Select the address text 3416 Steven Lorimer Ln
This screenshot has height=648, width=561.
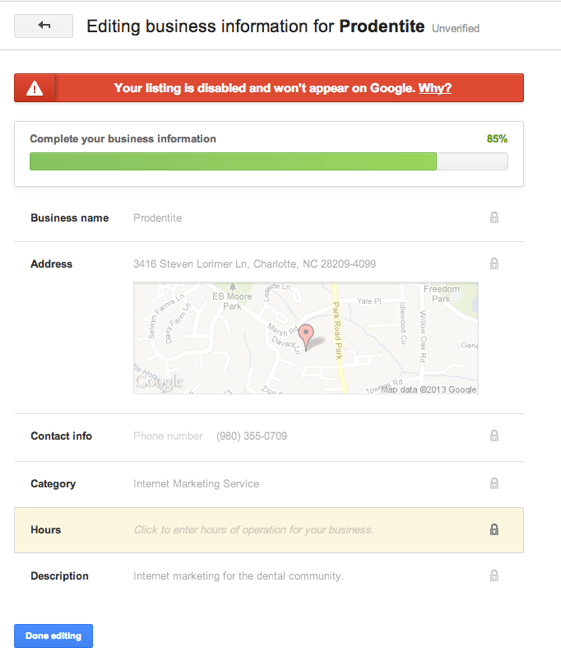190,264
